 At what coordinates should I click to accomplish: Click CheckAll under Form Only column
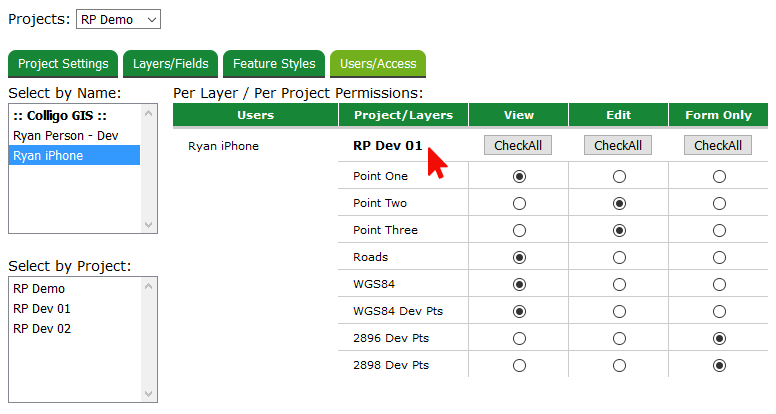pyautogui.click(x=718, y=146)
